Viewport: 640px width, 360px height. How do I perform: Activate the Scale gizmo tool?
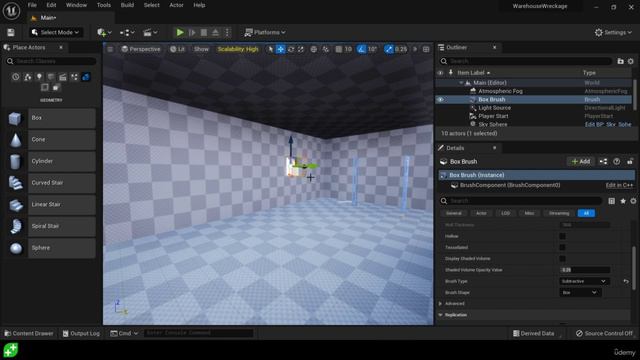(301, 49)
